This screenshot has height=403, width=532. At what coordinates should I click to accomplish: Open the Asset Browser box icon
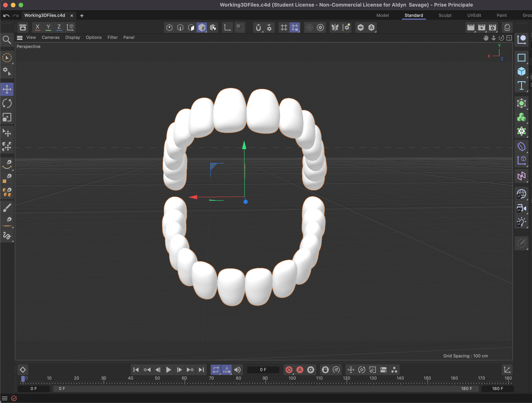(x=23, y=27)
